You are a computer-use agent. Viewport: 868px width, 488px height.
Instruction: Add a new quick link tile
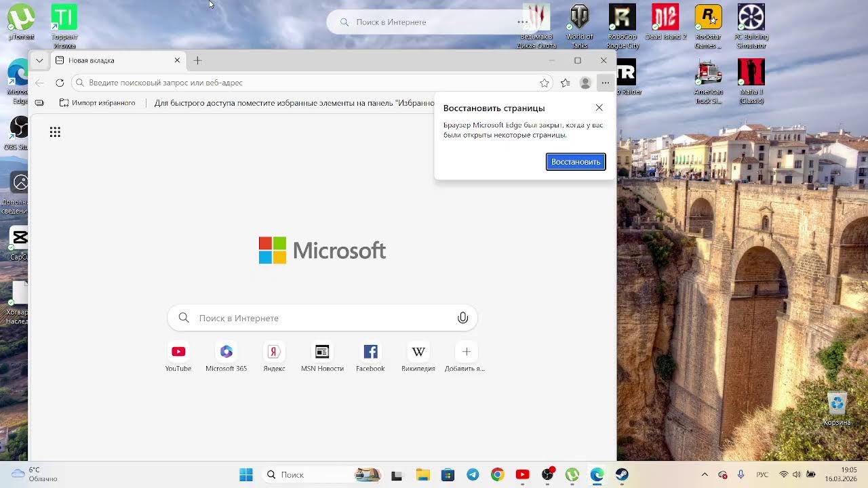(x=466, y=357)
